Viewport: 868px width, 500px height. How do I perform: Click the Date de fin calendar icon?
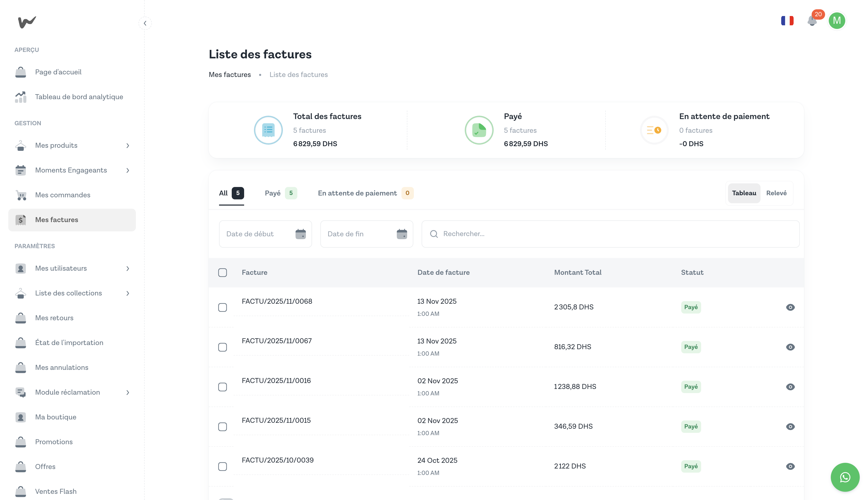[x=401, y=234]
